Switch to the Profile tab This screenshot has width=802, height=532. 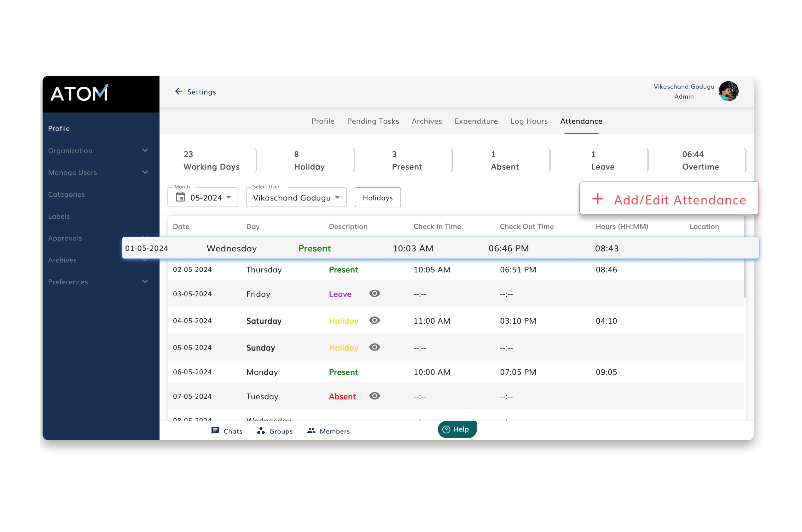pos(323,121)
